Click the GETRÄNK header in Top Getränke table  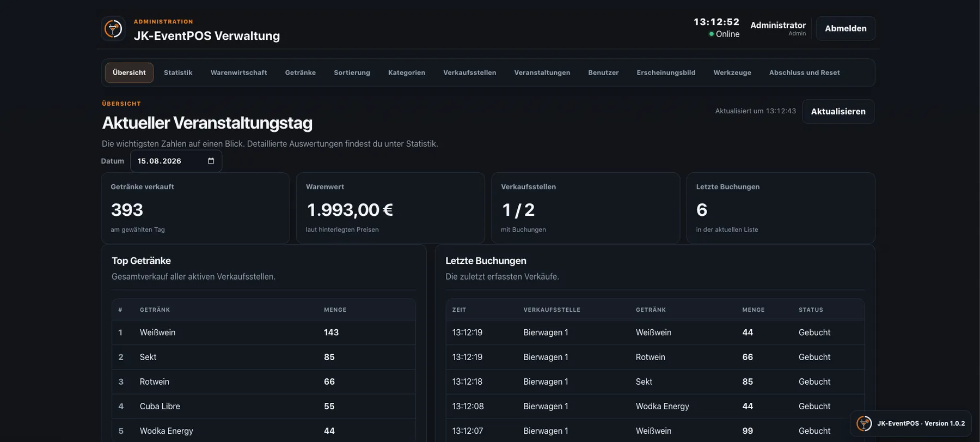(x=155, y=310)
